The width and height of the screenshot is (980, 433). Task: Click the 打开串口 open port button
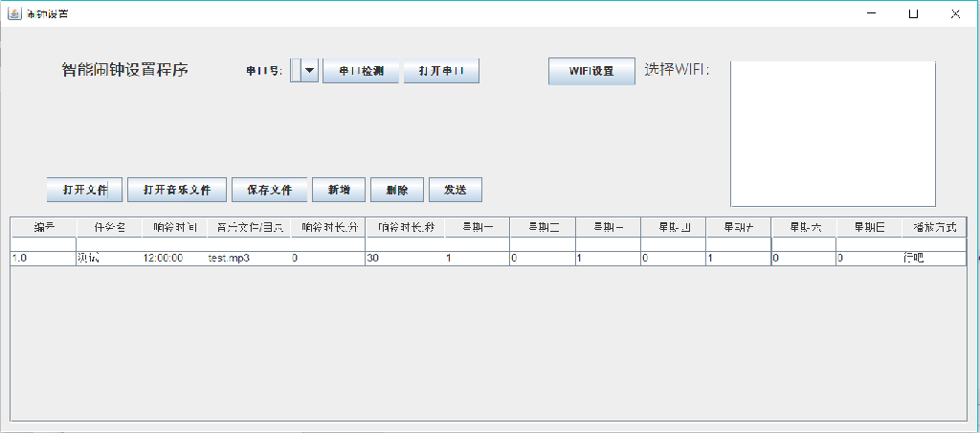[x=441, y=71]
